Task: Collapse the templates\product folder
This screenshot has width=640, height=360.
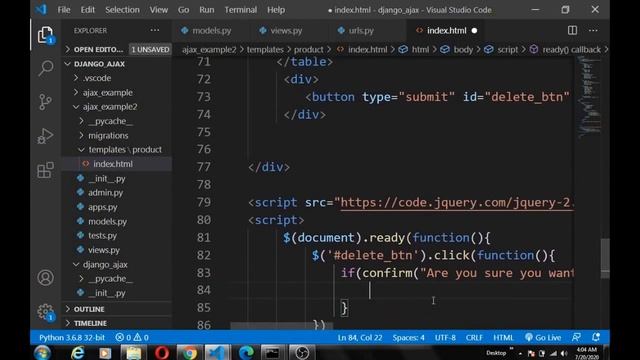Action: [x=125, y=150]
